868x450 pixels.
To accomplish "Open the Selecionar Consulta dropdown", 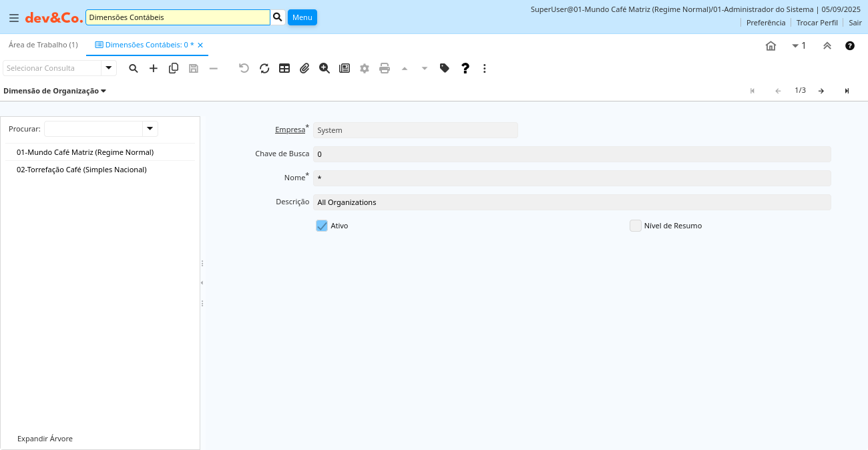I will tap(109, 68).
